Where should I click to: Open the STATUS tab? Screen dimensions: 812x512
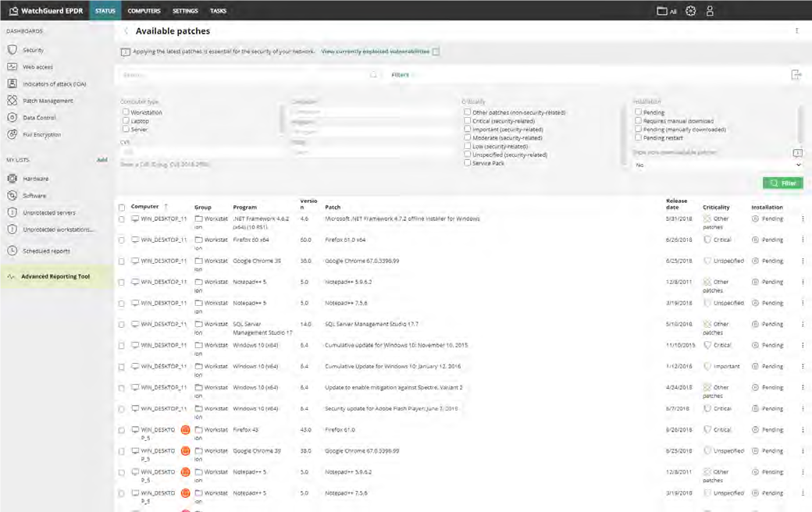tap(105, 10)
